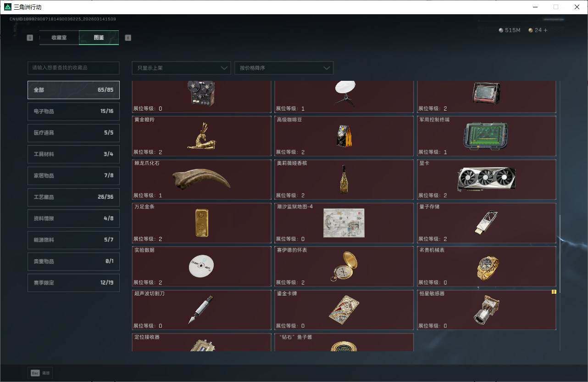The image size is (588, 382).
Task: Click the E key hint beside 图鉴
Action: coord(128,38)
